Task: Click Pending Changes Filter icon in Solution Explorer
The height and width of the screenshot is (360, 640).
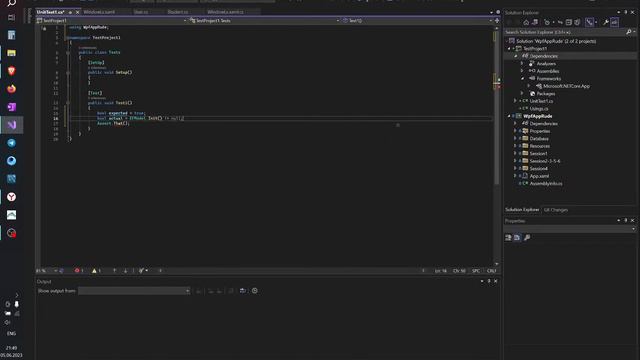Action: pos(547,22)
